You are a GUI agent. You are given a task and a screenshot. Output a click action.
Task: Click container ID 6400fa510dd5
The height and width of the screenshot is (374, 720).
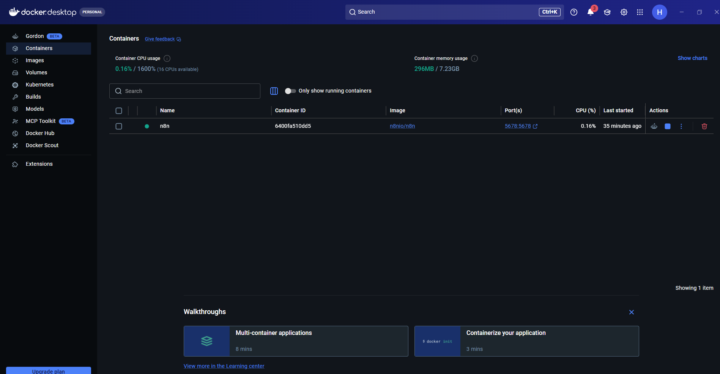[x=293, y=126]
